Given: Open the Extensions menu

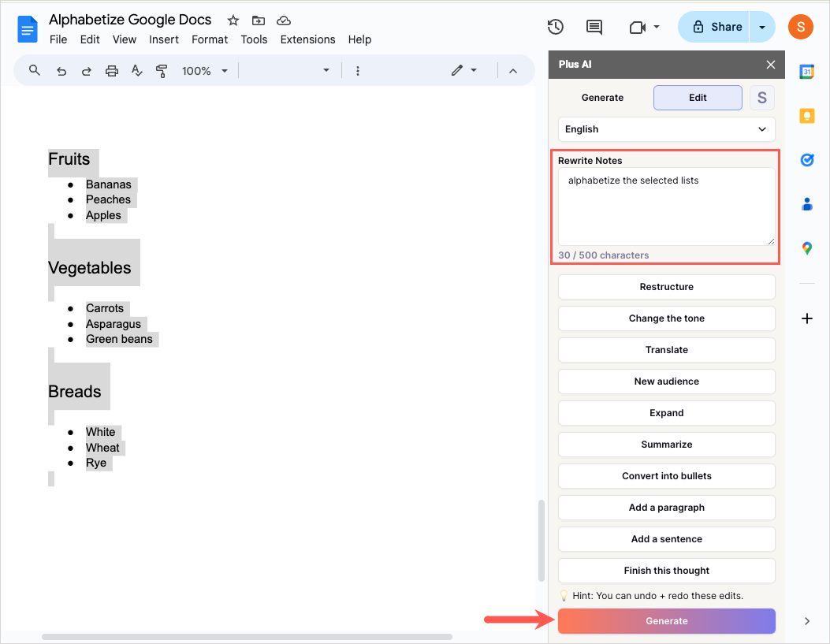Looking at the screenshot, I should pyautogui.click(x=307, y=39).
